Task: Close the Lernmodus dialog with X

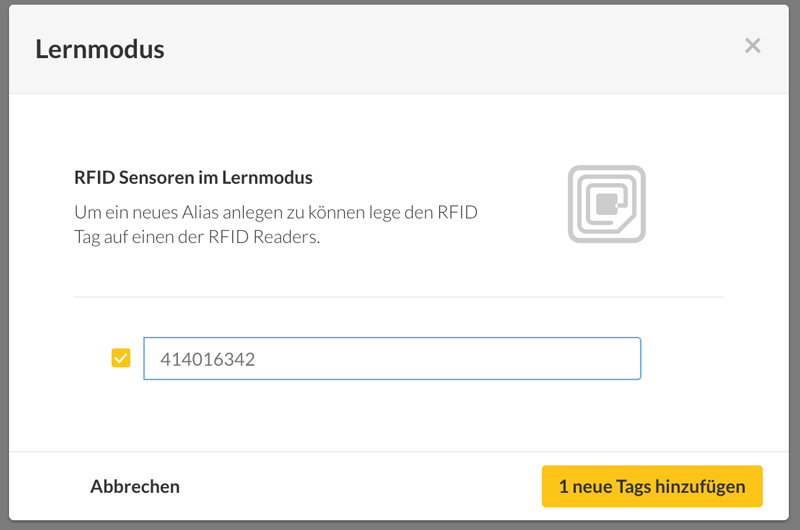Action: pyautogui.click(x=753, y=46)
